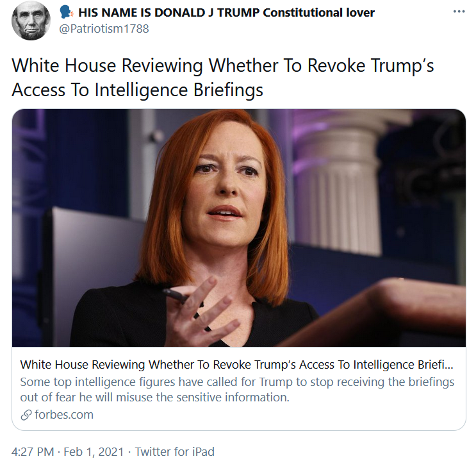
Task: Click the second line of card description text
Action: coord(155,397)
